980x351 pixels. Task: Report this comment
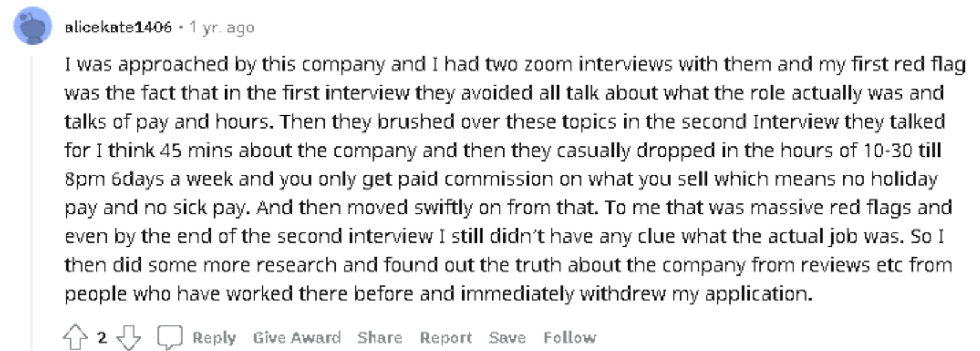coord(445,338)
